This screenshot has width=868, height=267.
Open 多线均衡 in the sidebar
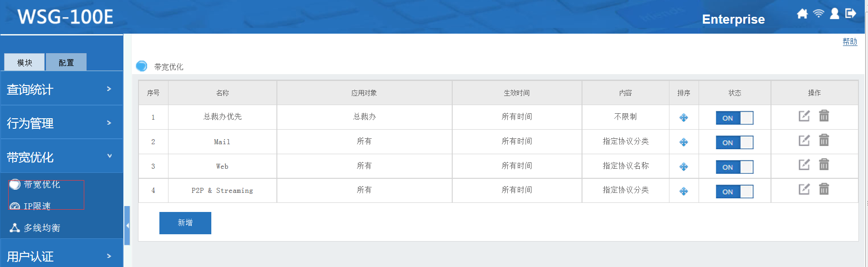point(41,228)
